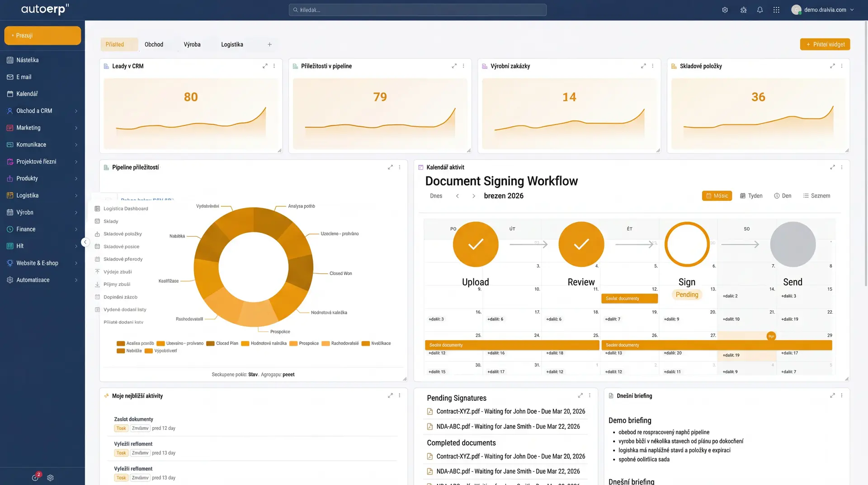Switch to the Logistika dashboard tab
868x485 pixels.
[232, 44]
